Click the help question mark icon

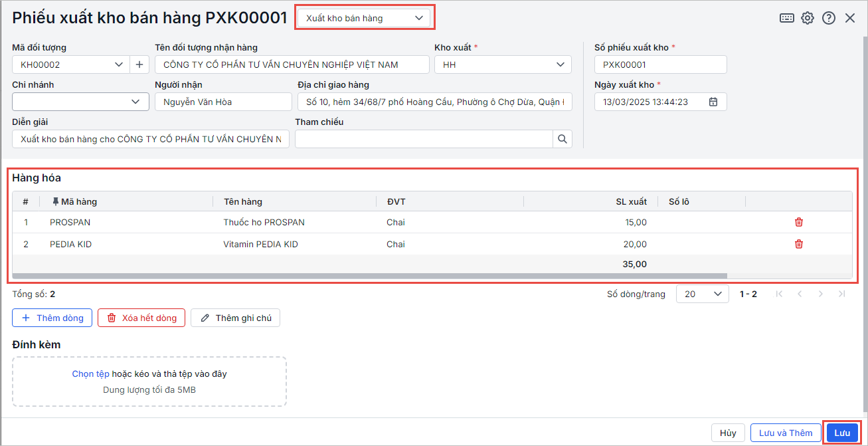pyautogui.click(x=829, y=19)
